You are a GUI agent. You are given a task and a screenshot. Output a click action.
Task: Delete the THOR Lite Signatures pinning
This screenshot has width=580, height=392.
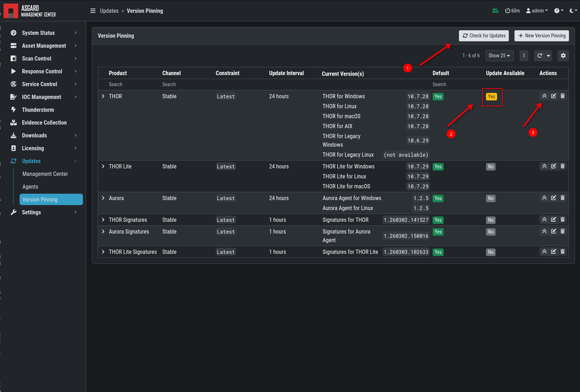563,251
